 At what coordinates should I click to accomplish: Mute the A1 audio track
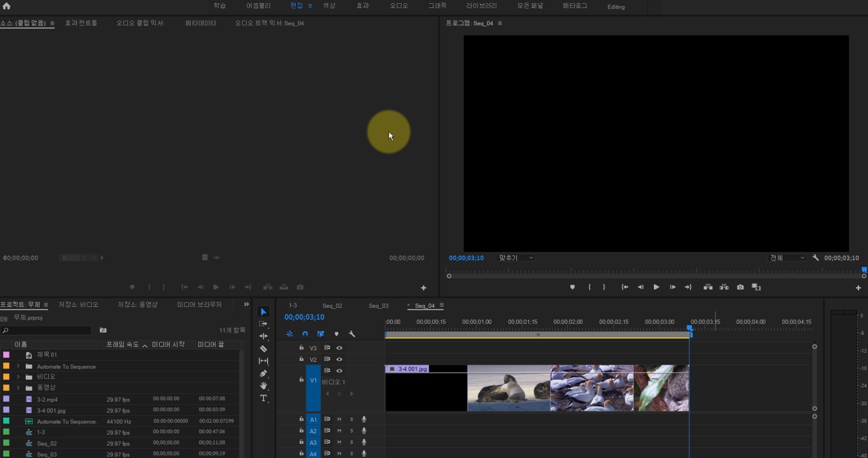coord(339,419)
